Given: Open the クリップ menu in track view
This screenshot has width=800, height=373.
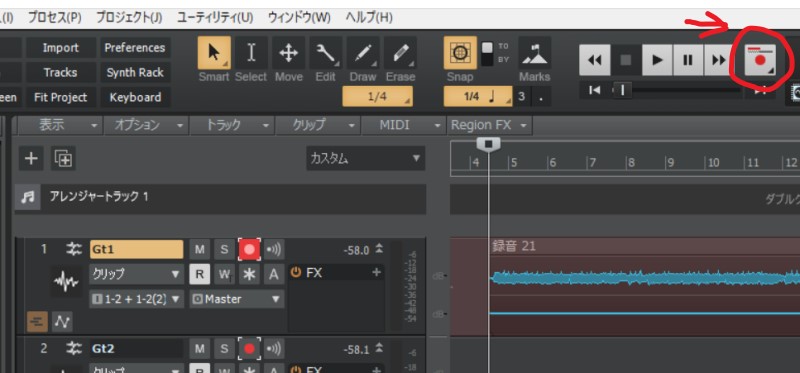Looking at the screenshot, I should [x=318, y=125].
